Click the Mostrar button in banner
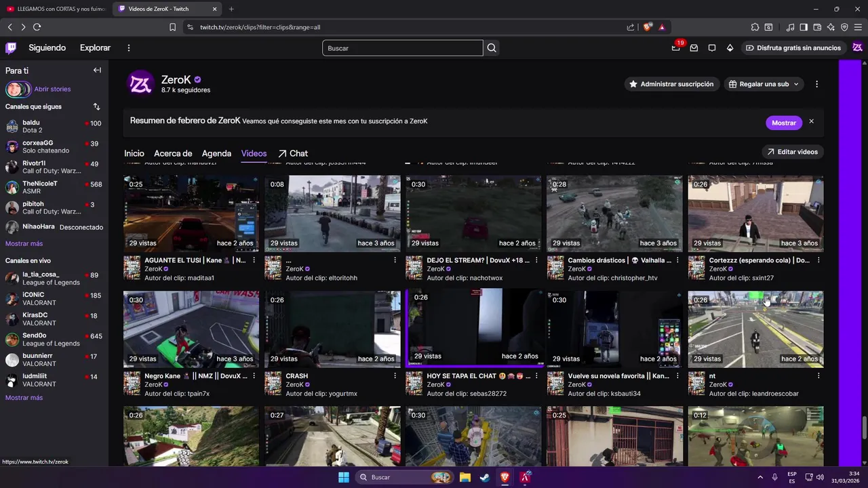The width and height of the screenshot is (868, 488). click(x=783, y=123)
